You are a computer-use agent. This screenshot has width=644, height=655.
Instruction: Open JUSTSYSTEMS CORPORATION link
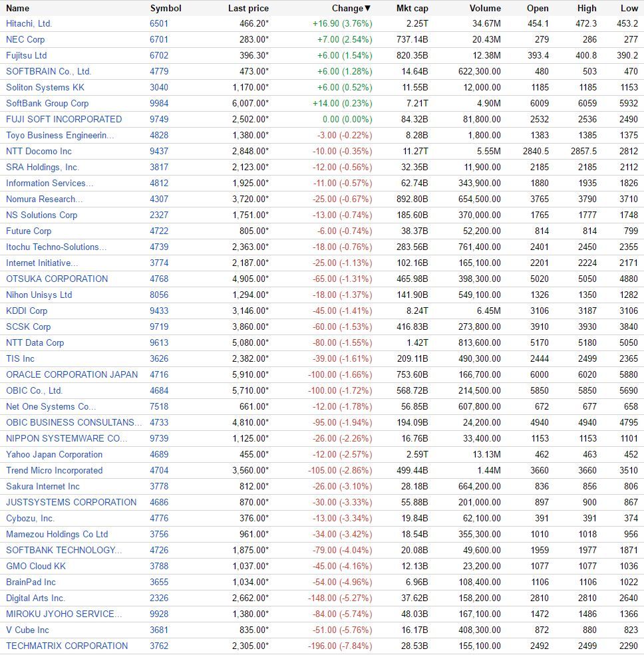[x=71, y=502]
